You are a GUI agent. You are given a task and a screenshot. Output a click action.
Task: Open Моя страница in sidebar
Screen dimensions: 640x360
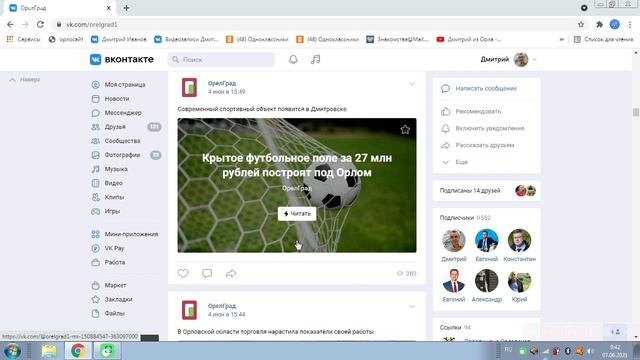click(125, 84)
